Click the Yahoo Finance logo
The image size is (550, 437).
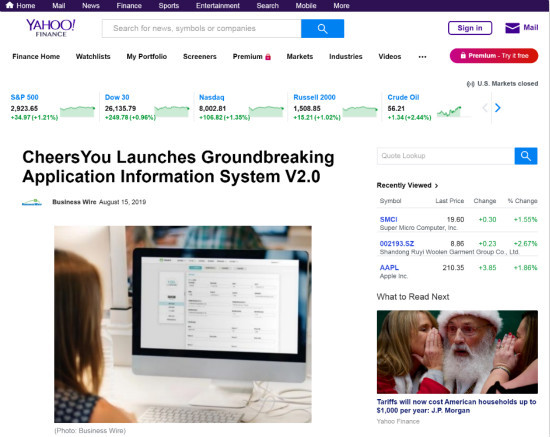51,28
